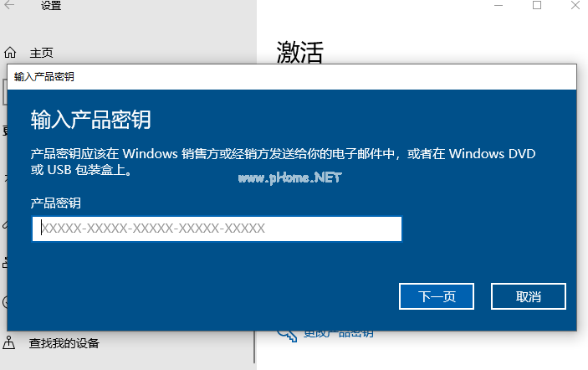The image size is (588, 370).
Task: Close the Settings window
Action: [x=575, y=5]
